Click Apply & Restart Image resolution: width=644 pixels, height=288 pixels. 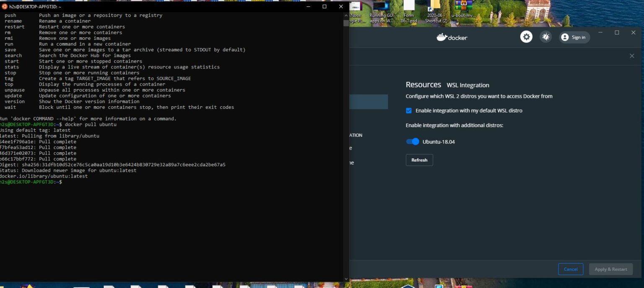tap(611, 269)
